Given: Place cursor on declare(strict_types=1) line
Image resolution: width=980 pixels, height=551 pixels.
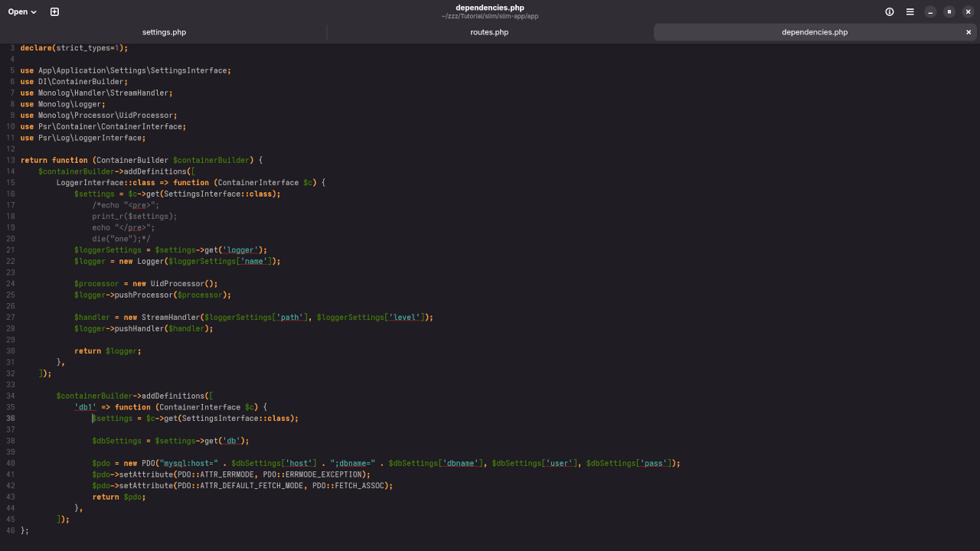Looking at the screenshot, I should point(74,47).
